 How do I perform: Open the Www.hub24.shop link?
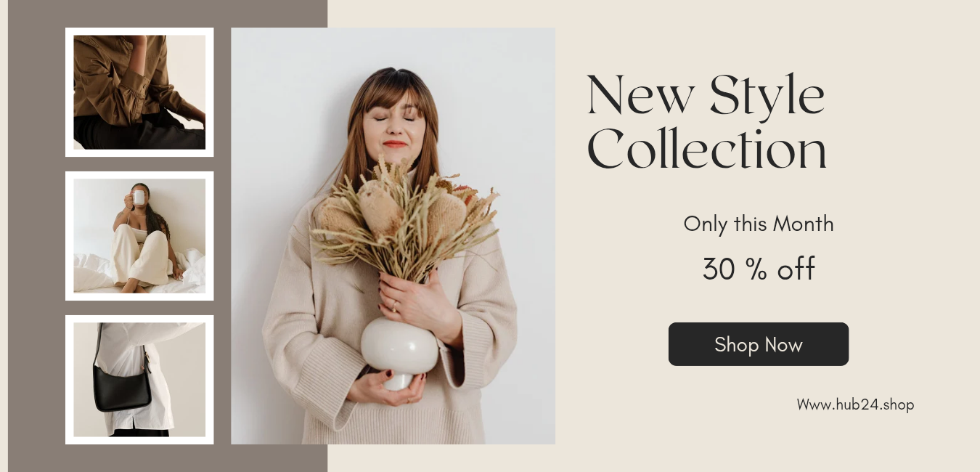(855, 404)
